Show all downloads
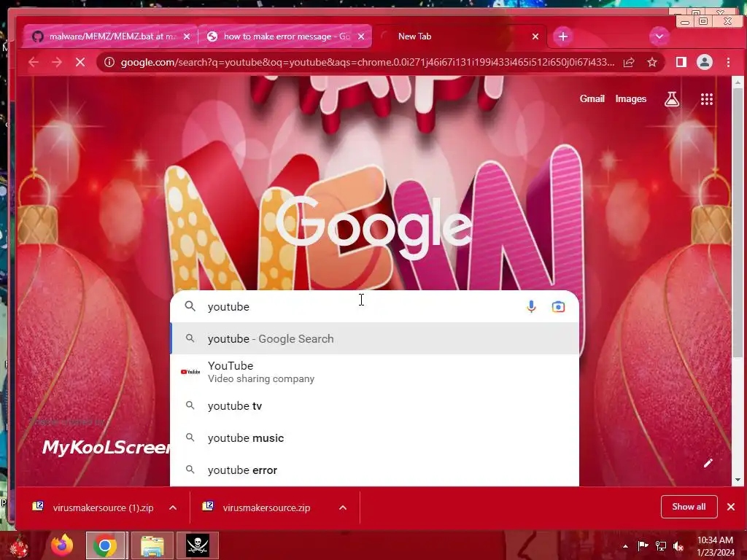This screenshot has width=747, height=560. point(689,507)
